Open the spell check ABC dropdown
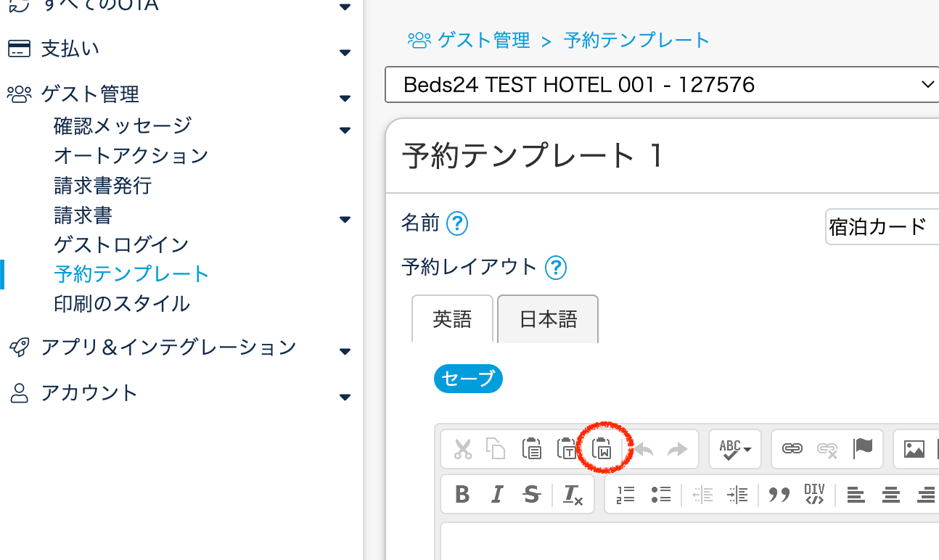Viewport: 939px width, 560px height. (734, 449)
